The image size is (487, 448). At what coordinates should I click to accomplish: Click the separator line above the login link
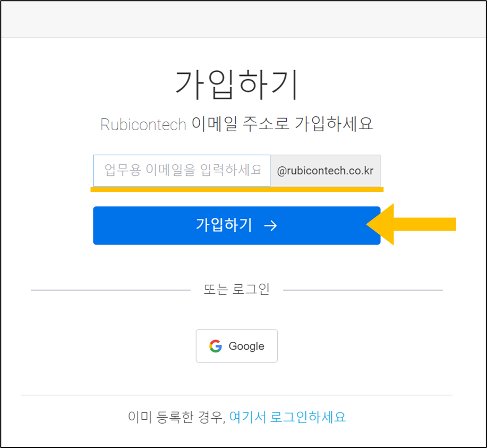237,395
